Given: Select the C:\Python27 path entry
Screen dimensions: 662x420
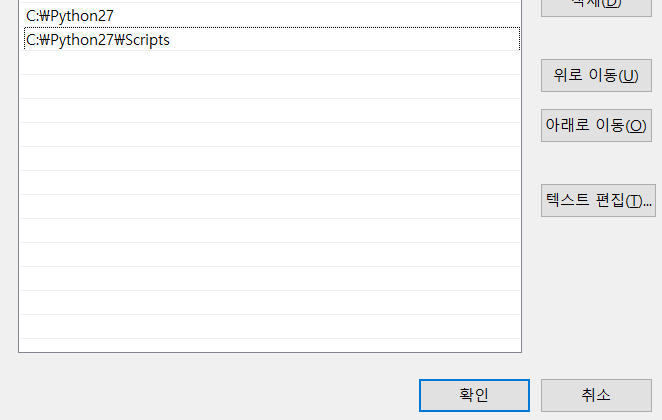Looking at the screenshot, I should coord(270,16).
